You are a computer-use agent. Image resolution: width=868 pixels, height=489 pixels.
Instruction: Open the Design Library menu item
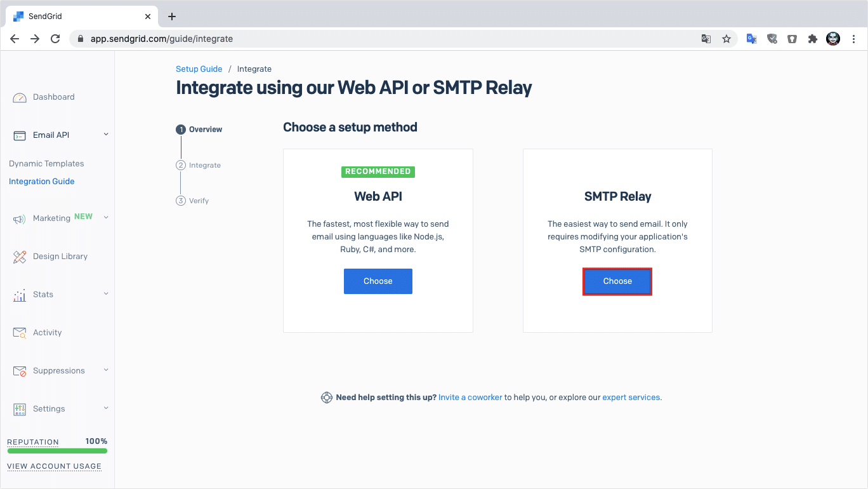(x=60, y=257)
